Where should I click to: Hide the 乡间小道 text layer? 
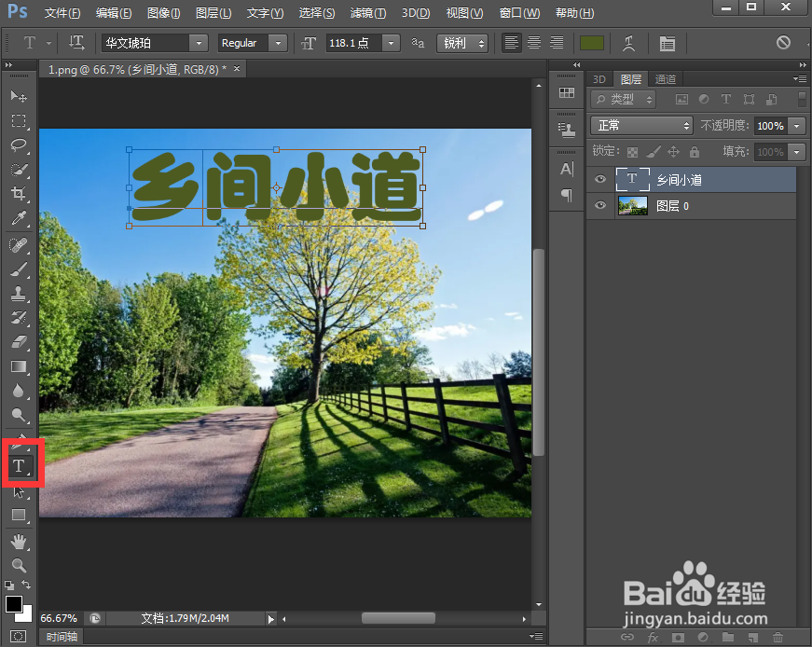(x=599, y=179)
